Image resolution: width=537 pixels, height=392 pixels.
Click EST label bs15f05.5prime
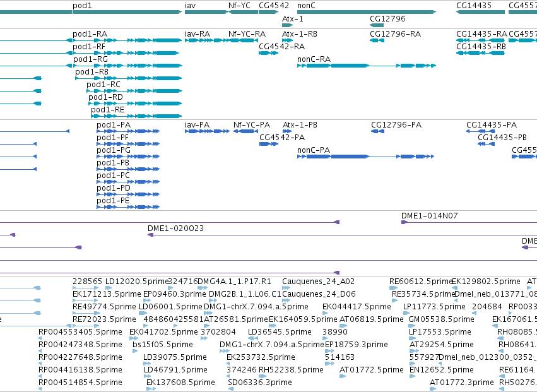pos(163,345)
